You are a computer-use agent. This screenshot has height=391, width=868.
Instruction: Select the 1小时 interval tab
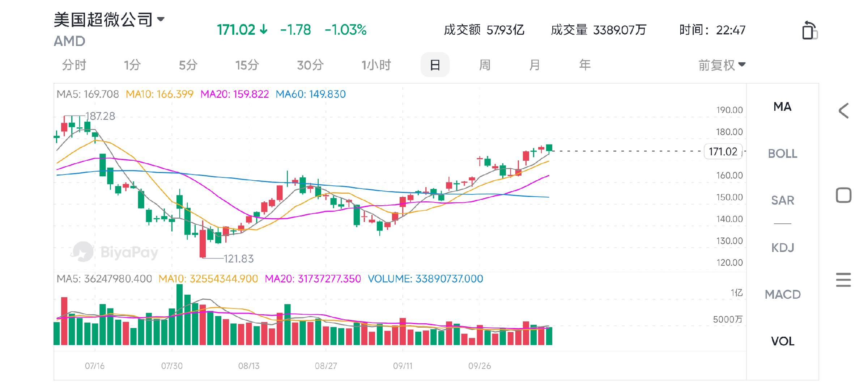376,65
